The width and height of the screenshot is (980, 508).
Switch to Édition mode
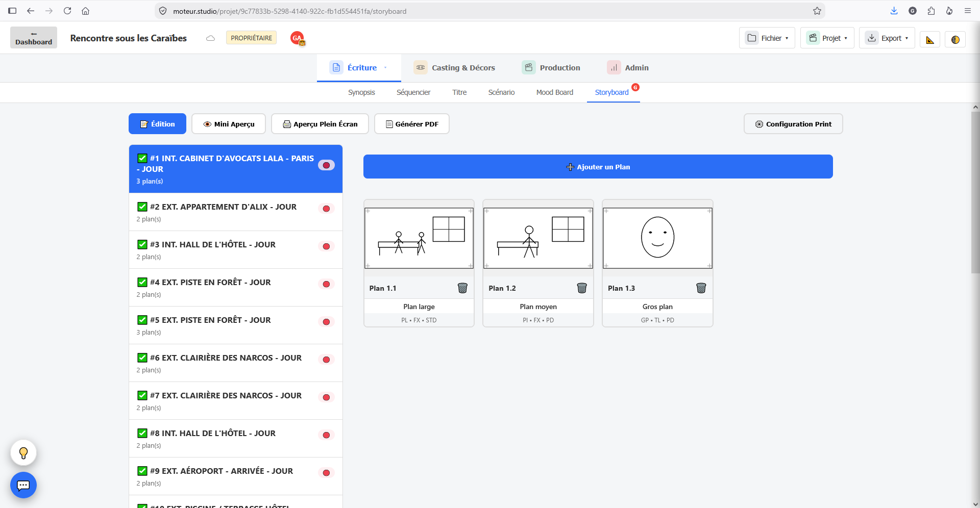157,124
